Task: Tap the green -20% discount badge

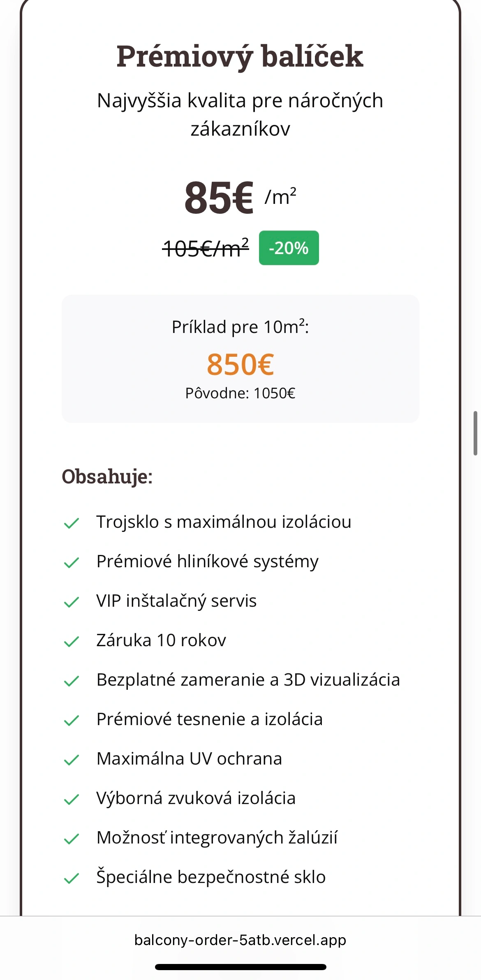Action: coord(289,248)
